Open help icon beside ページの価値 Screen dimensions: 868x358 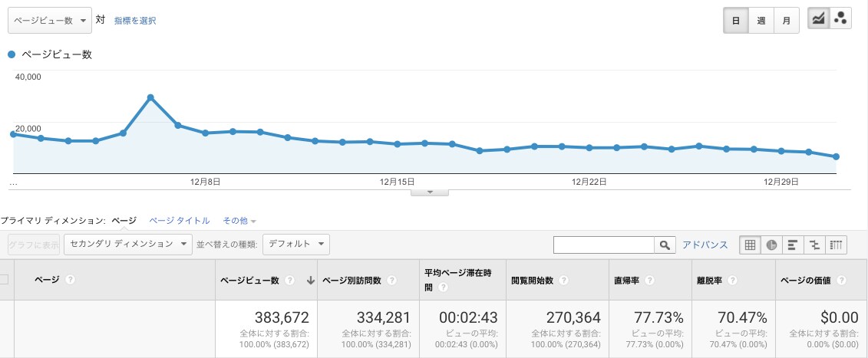(x=841, y=281)
